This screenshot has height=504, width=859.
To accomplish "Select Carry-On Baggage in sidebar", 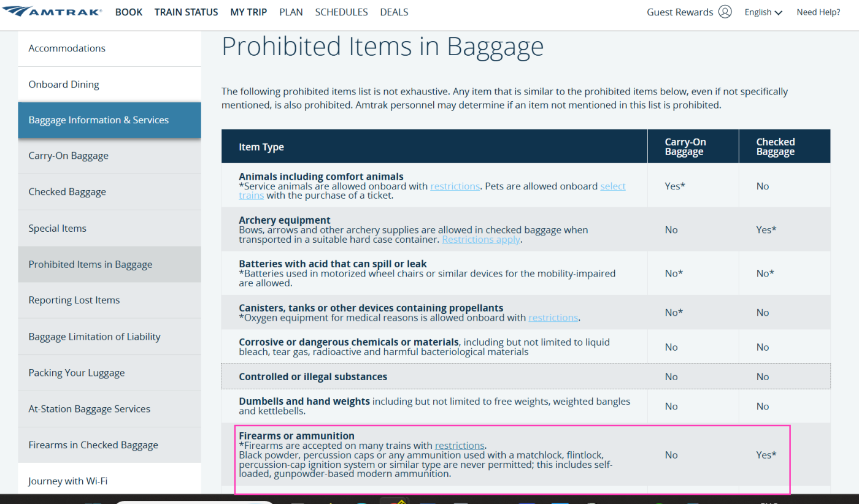I will click(68, 156).
